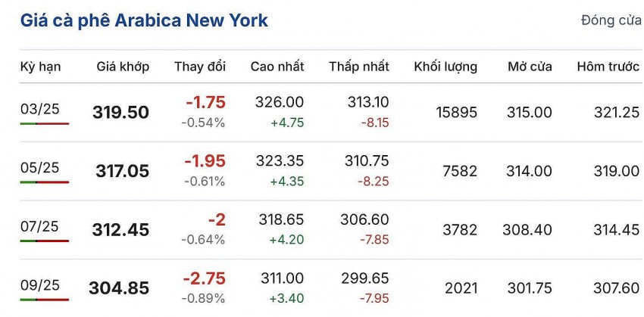Click the range bar under 07/25
This screenshot has height=317, width=644.
pyautogui.click(x=44, y=241)
